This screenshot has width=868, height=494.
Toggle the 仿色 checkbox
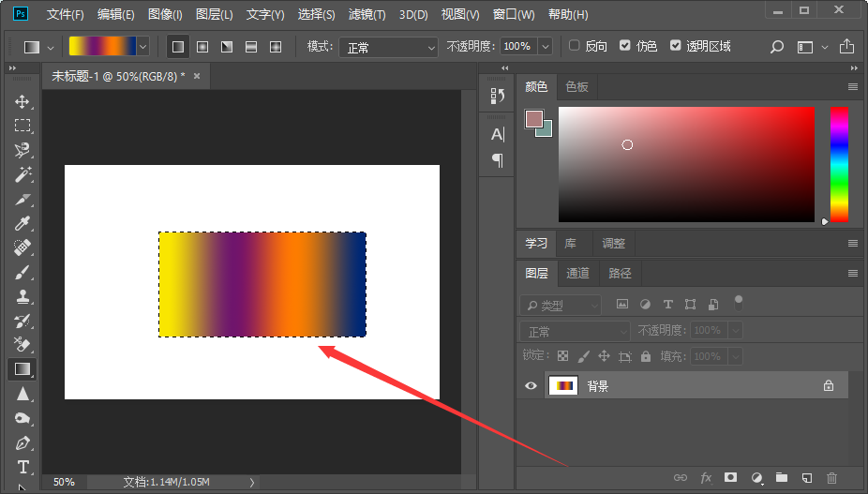pyautogui.click(x=625, y=45)
